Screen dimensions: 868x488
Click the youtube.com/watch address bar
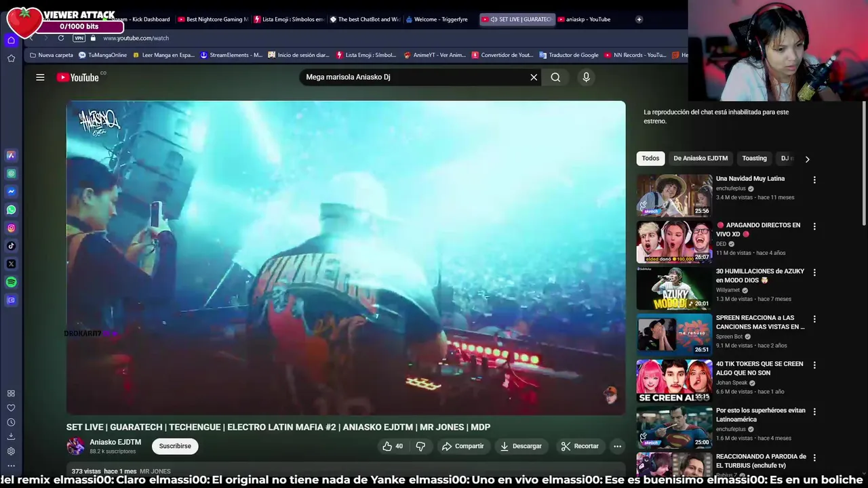136,38
